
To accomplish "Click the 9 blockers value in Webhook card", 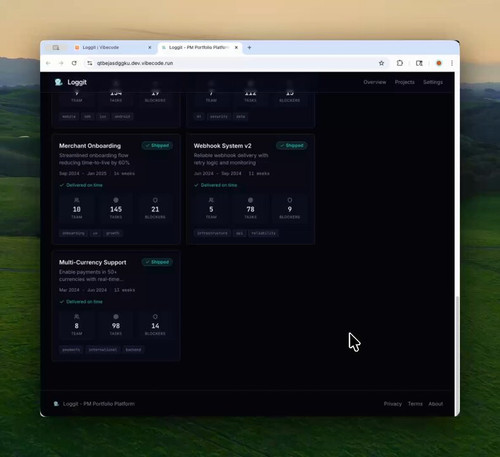I will tap(290, 209).
